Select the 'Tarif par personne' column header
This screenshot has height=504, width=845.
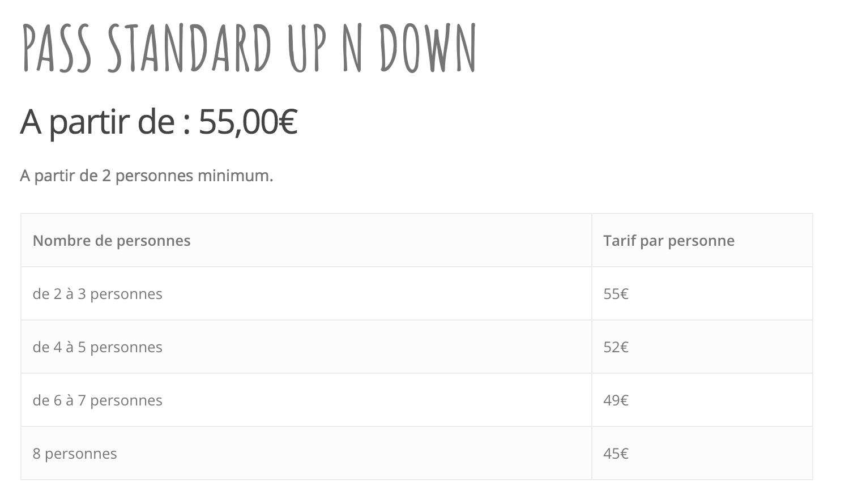pyautogui.click(x=702, y=241)
